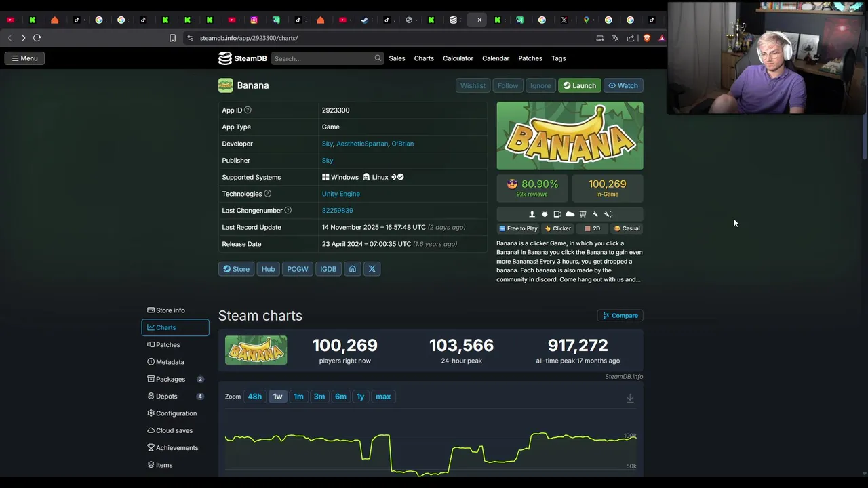Viewport: 868px width, 488px height.
Task: Switch to the Instagram browser tab
Action: (x=254, y=20)
